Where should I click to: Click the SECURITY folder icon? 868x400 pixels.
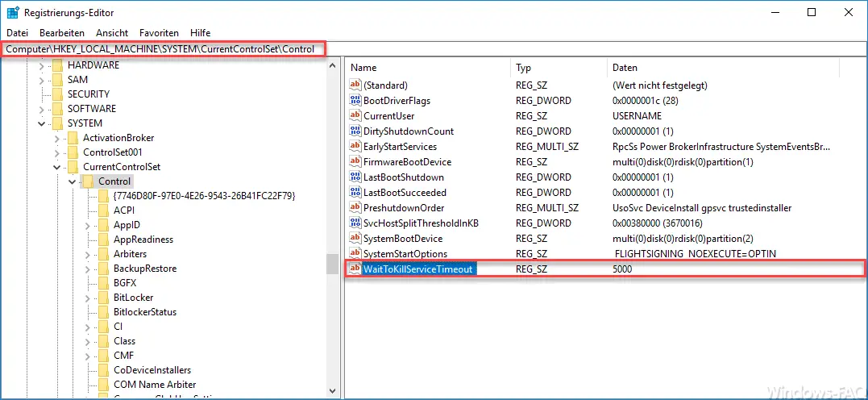[x=57, y=94]
